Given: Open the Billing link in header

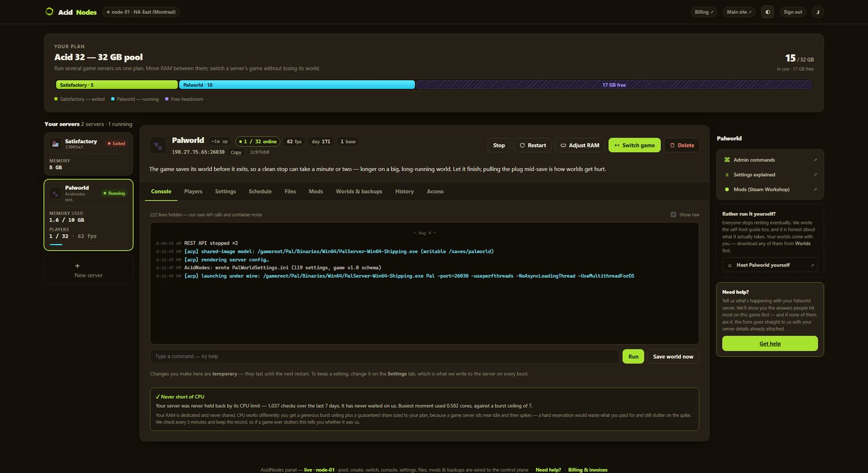Looking at the screenshot, I should [704, 12].
